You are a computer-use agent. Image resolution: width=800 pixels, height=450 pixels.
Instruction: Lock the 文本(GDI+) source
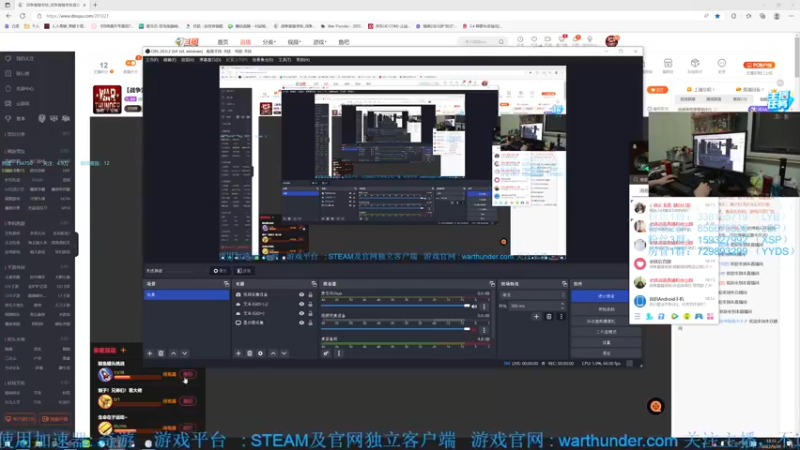tap(310, 313)
